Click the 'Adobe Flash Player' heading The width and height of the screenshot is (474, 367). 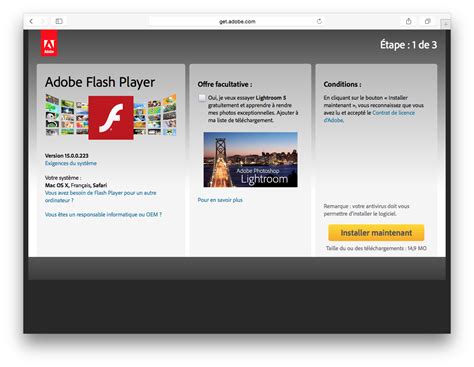click(x=100, y=82)
